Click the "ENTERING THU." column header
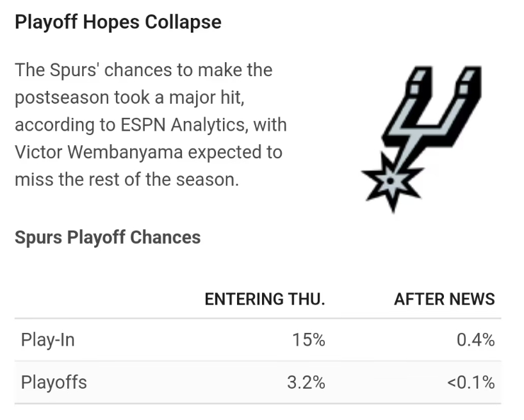Screen dimensions: 524x420 tap(265, 299)
